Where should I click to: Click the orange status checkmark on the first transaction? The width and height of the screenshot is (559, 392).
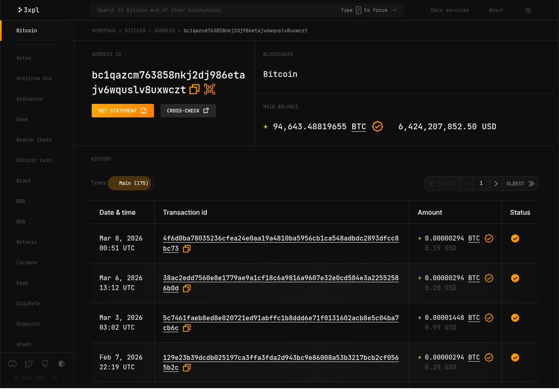515,238
